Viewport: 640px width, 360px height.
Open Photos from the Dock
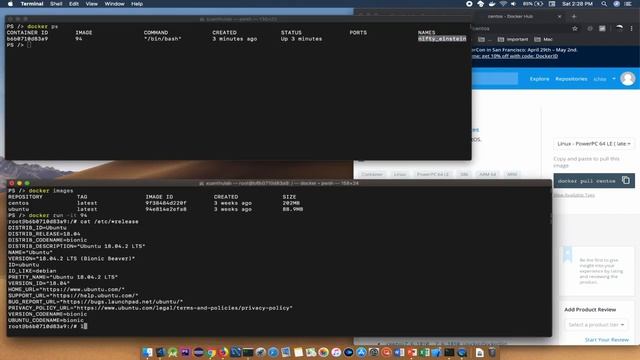pyautogui.click(x=324, y=352)
